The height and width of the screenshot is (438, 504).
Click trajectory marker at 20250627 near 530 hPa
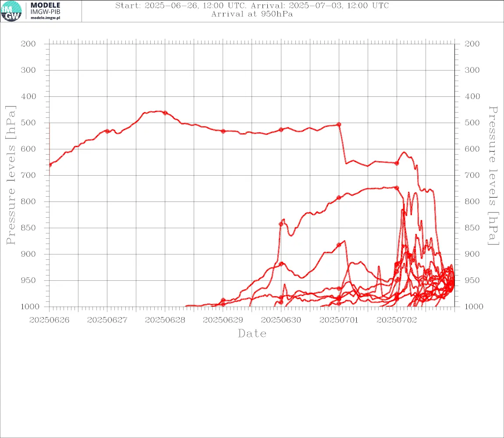[x=107, y=131]
